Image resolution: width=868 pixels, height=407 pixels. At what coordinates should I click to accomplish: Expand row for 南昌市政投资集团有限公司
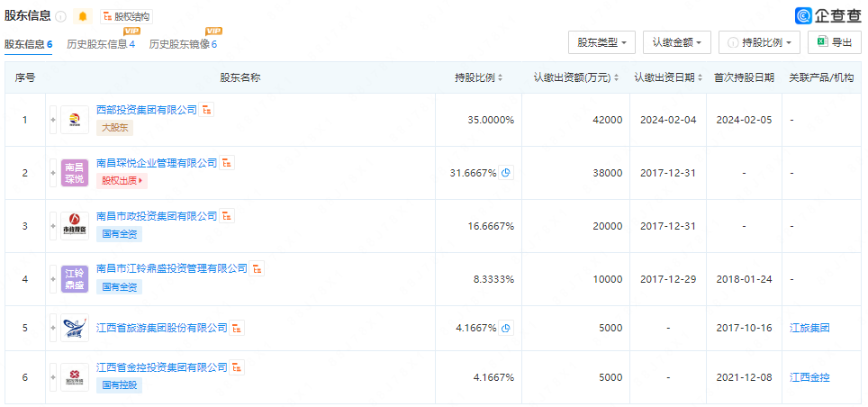point(53,226)
